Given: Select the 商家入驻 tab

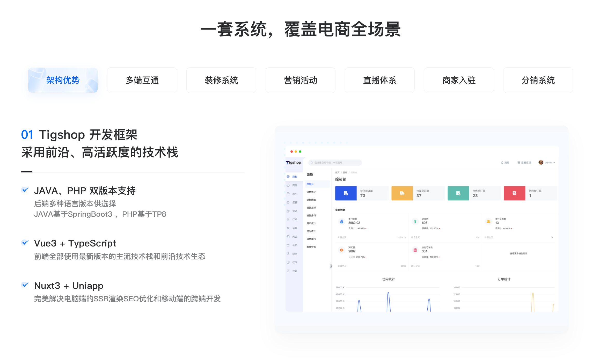Looking at the screenshot, I should [x=459, y=80].
